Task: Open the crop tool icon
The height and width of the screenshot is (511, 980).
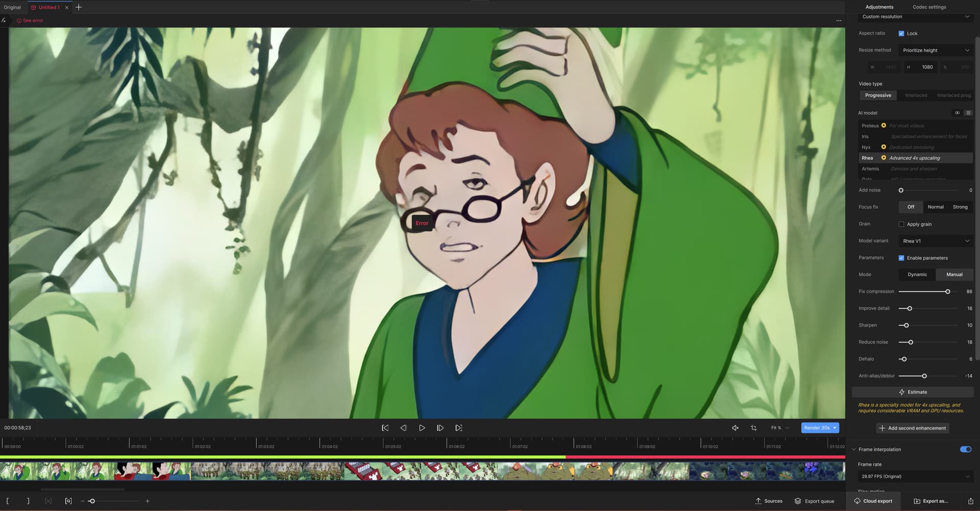Action: (x=754, y=428)
